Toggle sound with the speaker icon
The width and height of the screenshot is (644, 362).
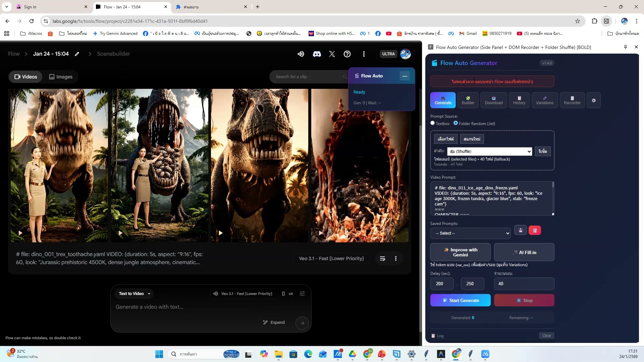pos(301,54)
